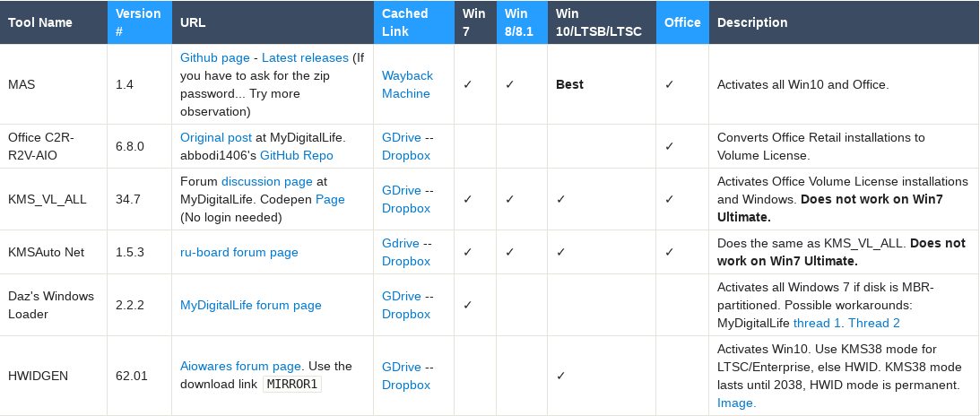The width and height of the screenshot is (980, 416).
Task: Click the URL column header
Action: pos(273,22)
